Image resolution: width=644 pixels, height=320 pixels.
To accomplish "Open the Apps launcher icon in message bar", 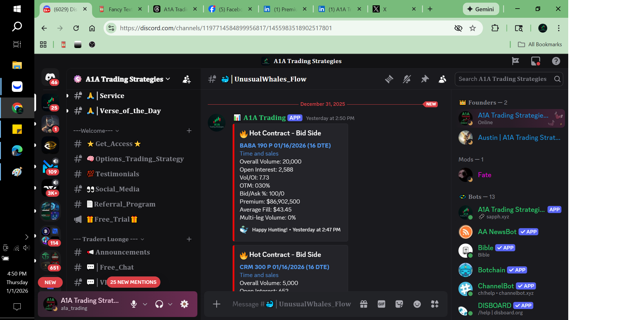I will point(435,304).
